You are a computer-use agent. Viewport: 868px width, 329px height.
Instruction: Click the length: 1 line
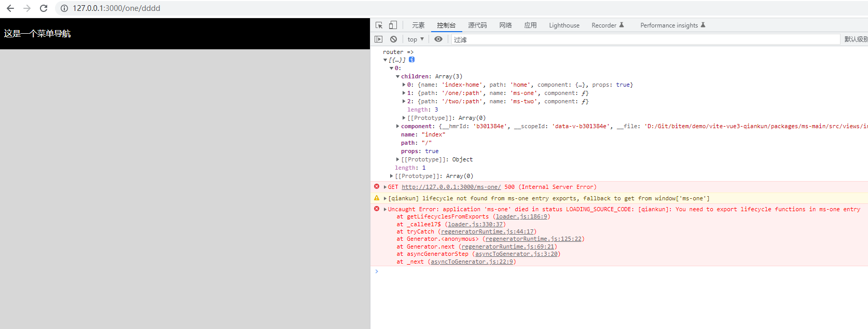click(x=410, y=168)
